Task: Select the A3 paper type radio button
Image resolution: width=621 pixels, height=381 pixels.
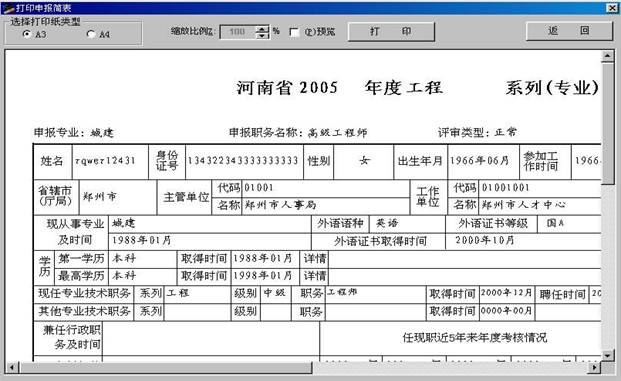Action: [27, 34]
